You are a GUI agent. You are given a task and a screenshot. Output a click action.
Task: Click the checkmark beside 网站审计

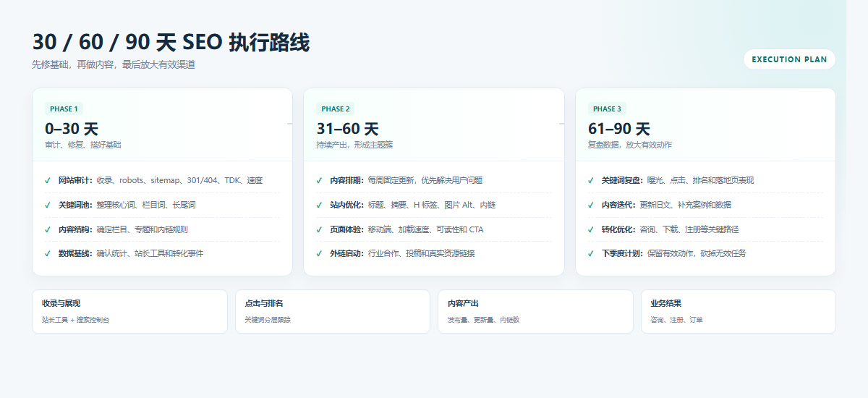[x=48, y=181]
